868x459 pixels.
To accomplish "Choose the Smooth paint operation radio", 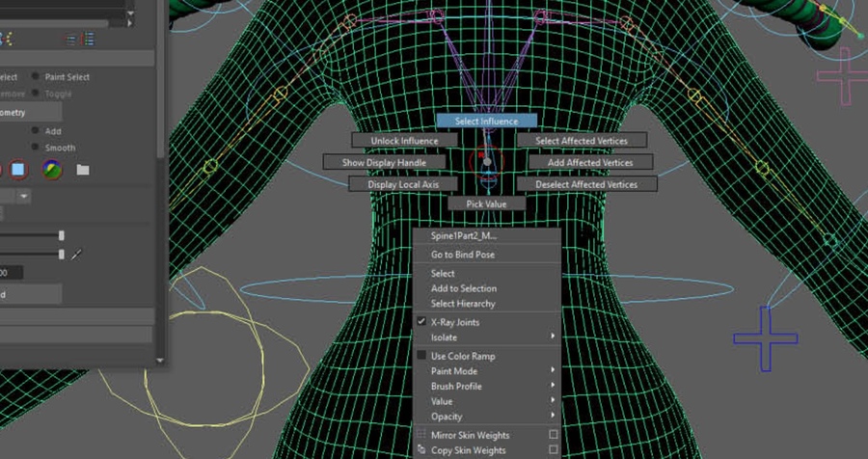I will click(x=36, y=148).
